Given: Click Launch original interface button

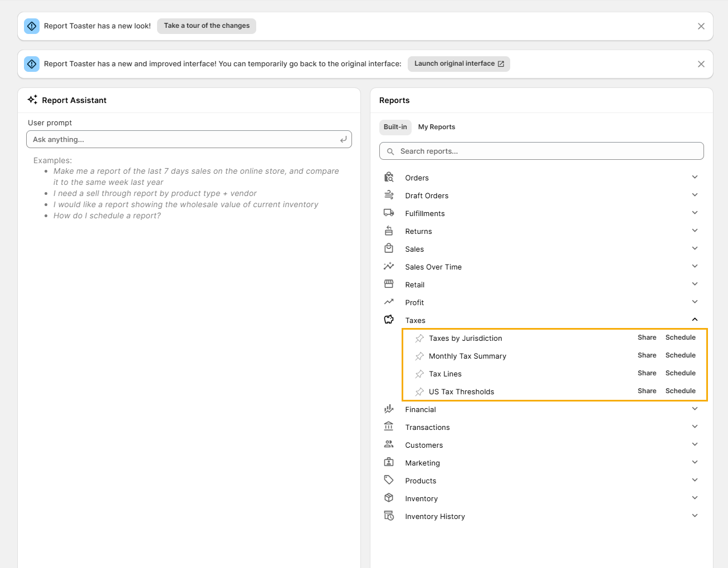Looking at the screenshot, I should pos(458,63).
